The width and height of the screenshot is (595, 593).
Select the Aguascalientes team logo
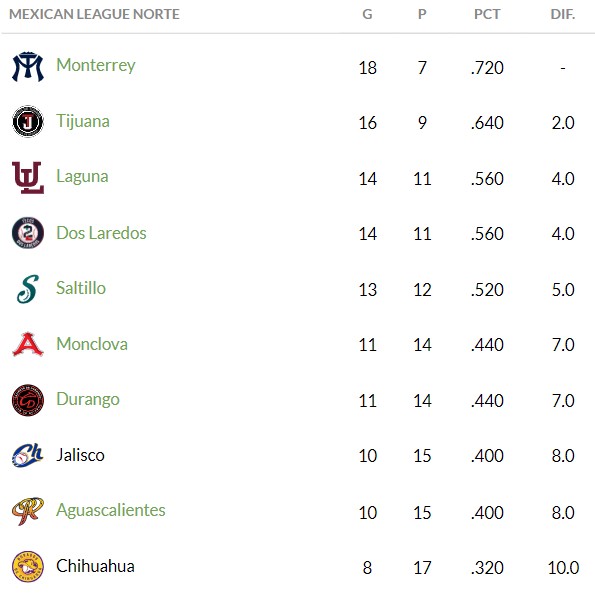click(x=28, y=511)
